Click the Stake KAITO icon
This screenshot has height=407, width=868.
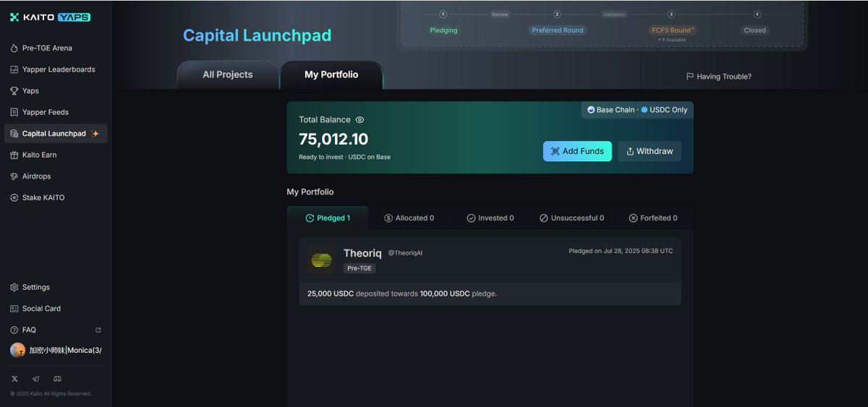(x=14, y=197)
